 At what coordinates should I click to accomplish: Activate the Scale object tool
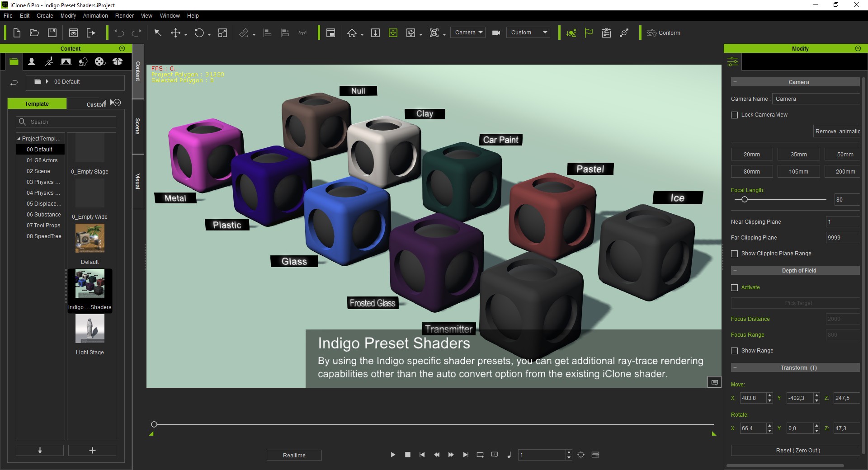point(222,33)
